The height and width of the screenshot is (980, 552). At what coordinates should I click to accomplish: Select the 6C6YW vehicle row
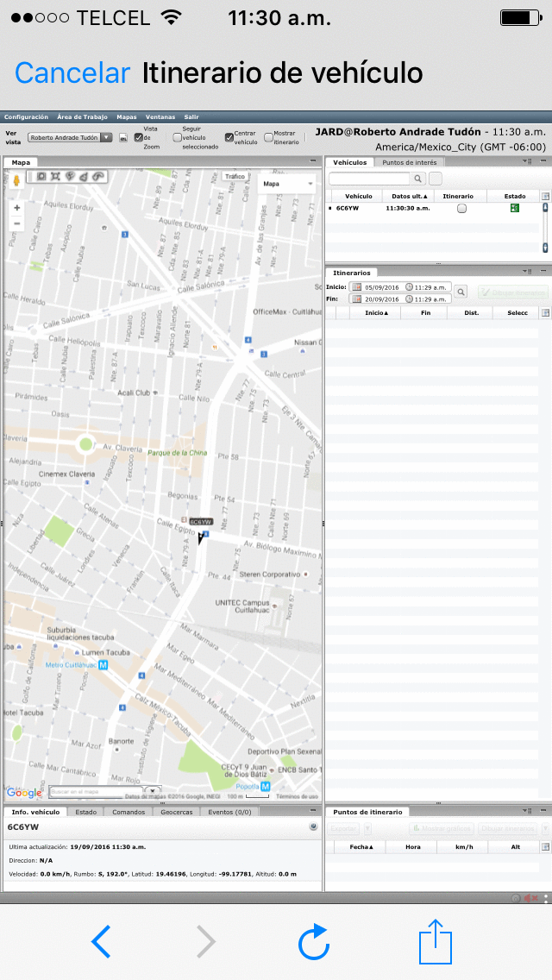(x=433, y=208)
